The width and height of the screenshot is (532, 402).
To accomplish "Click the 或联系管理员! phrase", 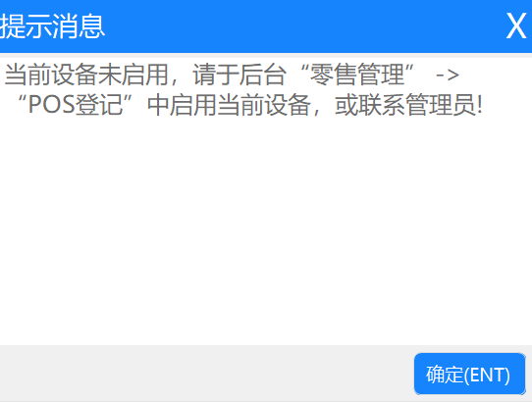I will [408, 105].
